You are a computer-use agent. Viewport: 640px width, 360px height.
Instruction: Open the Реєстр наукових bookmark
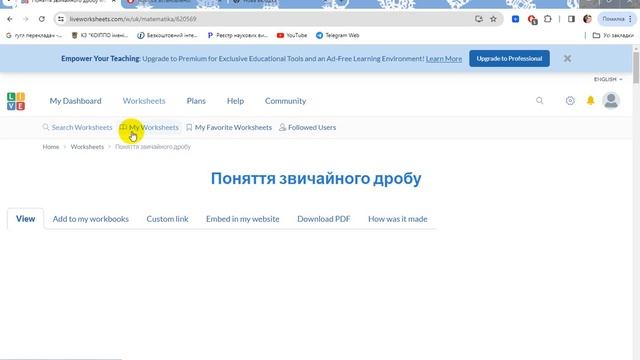coord(237,36)
